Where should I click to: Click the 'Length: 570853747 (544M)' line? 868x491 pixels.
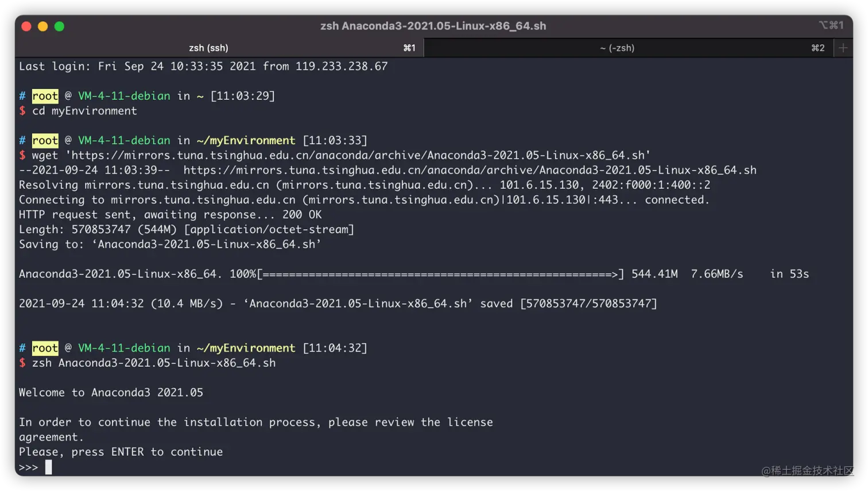coord(187,229)
